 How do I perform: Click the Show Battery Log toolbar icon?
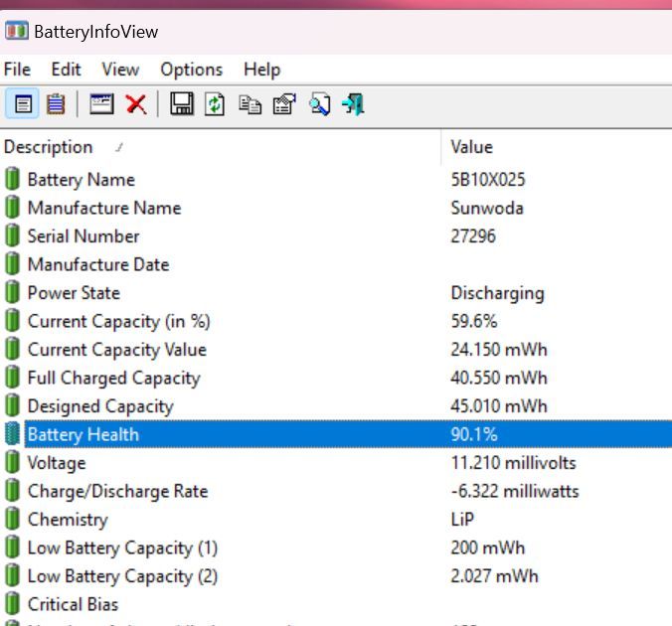56,103
